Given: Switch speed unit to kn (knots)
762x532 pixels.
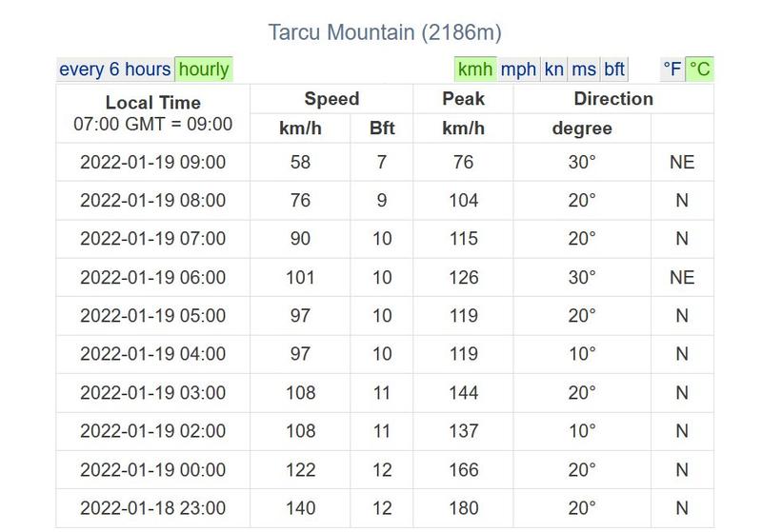Looking at the screenshot, I should [x=553, y=69].
